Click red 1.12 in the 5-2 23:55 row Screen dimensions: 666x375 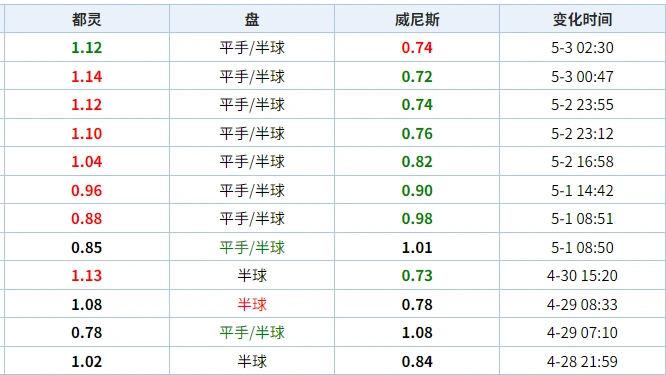click(x=87, y=104)
